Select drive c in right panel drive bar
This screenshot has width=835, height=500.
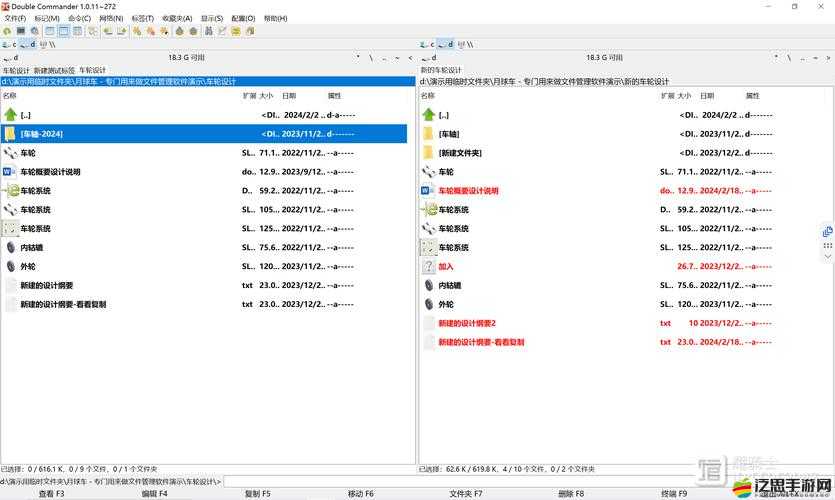click(x=427, y=45)
